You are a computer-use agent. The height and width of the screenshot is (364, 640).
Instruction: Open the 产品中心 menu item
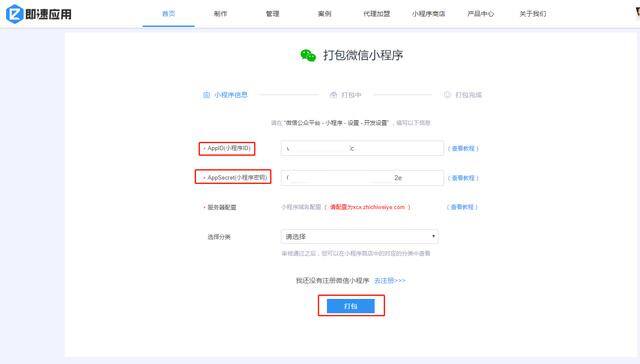click(x=480, y=13)
